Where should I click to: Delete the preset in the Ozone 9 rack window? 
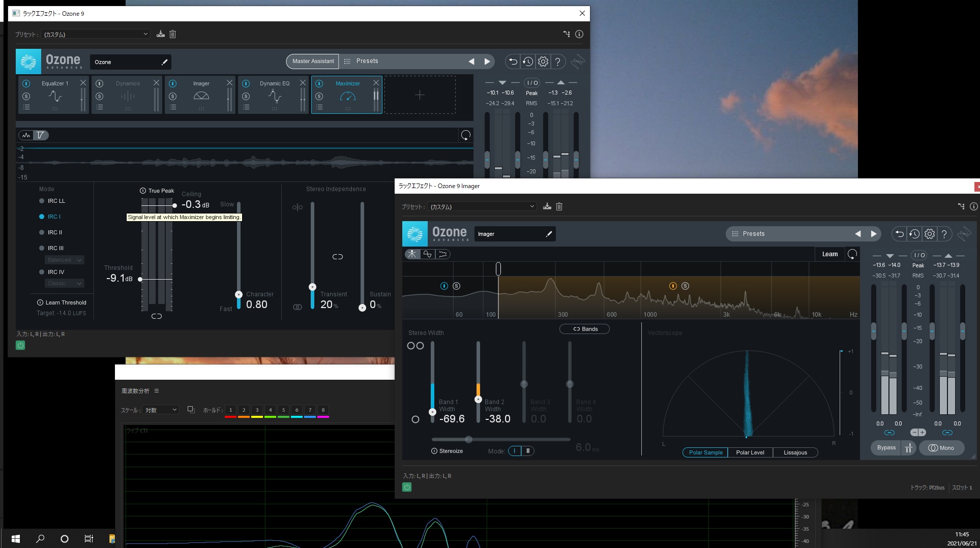click(x=172, y=34)
